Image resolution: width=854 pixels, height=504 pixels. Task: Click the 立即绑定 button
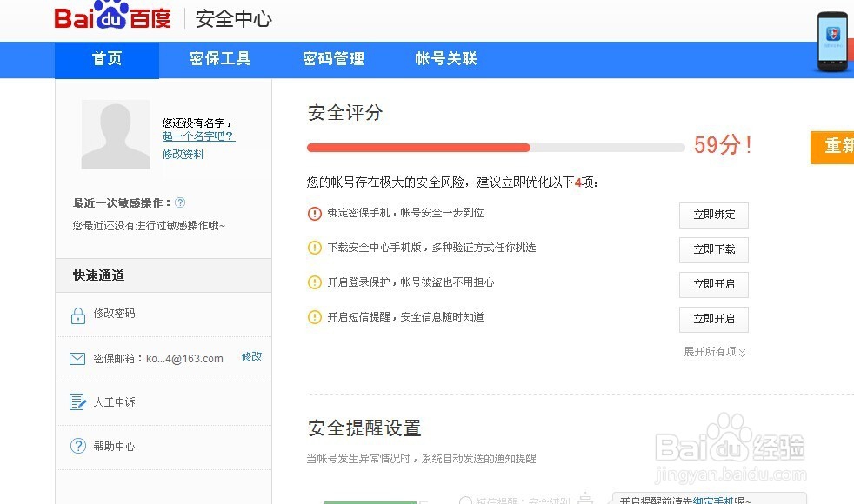713,215
